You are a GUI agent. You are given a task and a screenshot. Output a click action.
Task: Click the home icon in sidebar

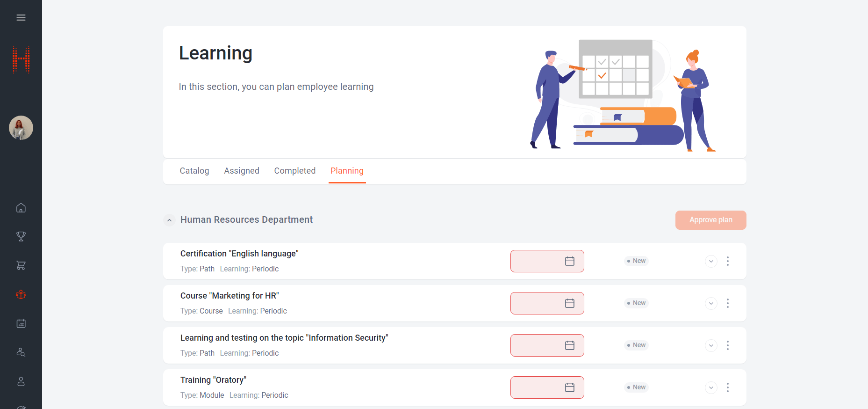[x=21, y=208]
